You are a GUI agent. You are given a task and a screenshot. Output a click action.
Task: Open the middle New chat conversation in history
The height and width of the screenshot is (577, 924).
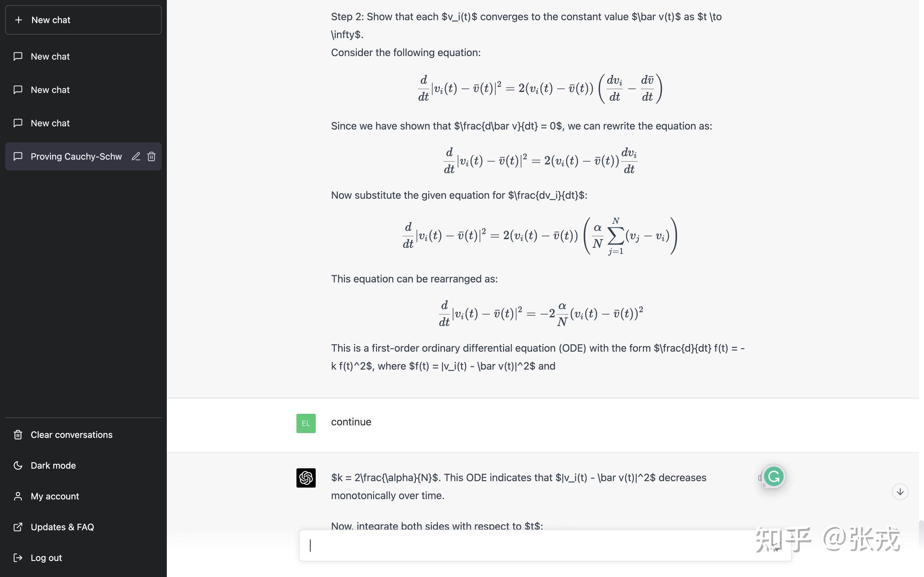pos(50,90)
